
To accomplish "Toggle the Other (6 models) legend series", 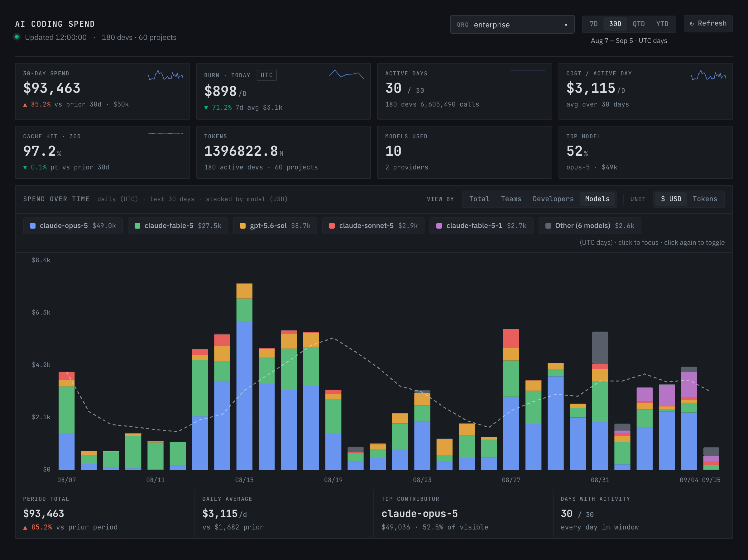I will tap(590, 226).
